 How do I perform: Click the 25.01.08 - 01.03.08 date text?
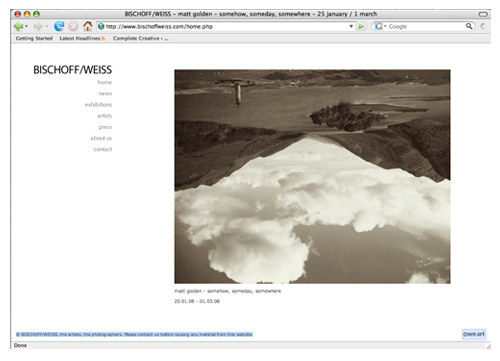(197, 301)
